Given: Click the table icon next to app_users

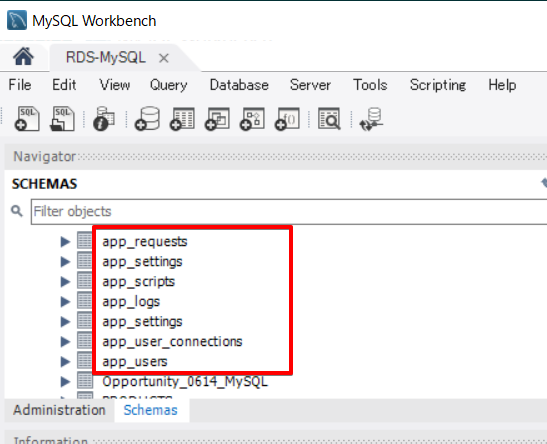Looking at the screenshot, I should [x=85, y=361].
